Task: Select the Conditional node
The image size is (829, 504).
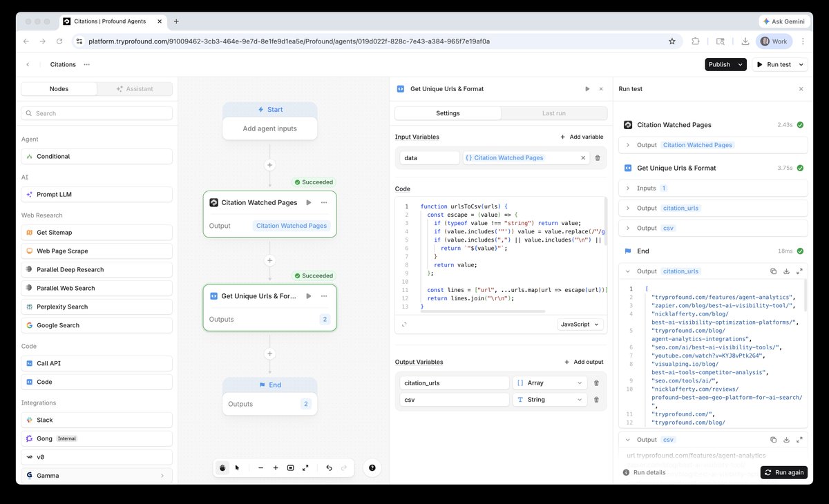Action: tap(97, 157)
